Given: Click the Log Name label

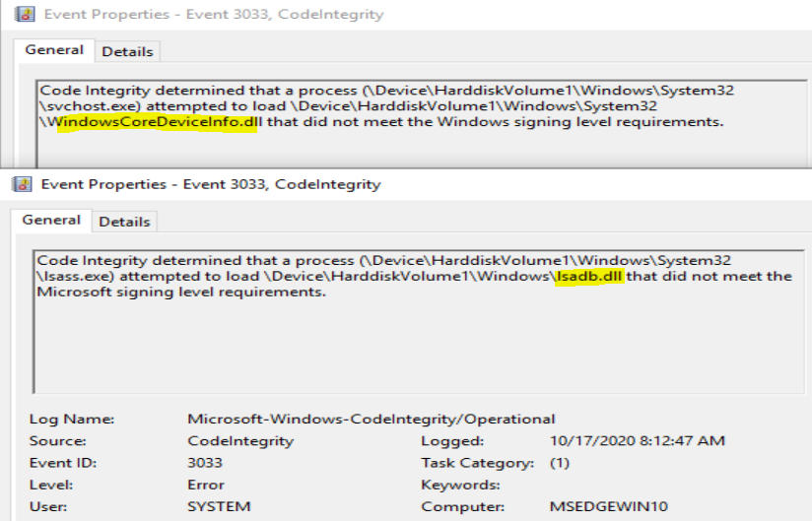Looking at the screenshot, I should [72, 420].
